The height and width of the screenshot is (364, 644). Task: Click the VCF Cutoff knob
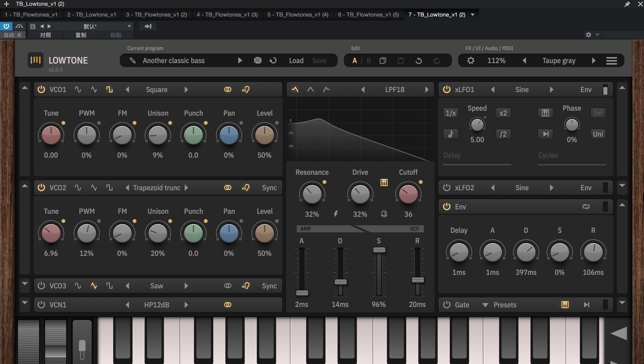point(408,194)
